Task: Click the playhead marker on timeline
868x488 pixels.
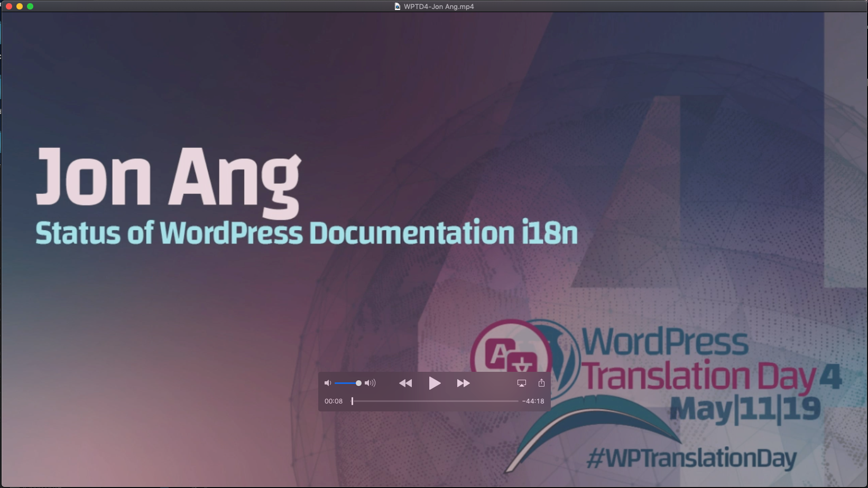Action: 352,401
